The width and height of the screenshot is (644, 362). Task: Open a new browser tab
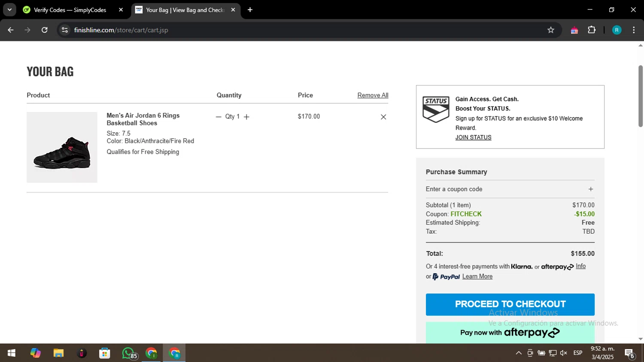250,10
